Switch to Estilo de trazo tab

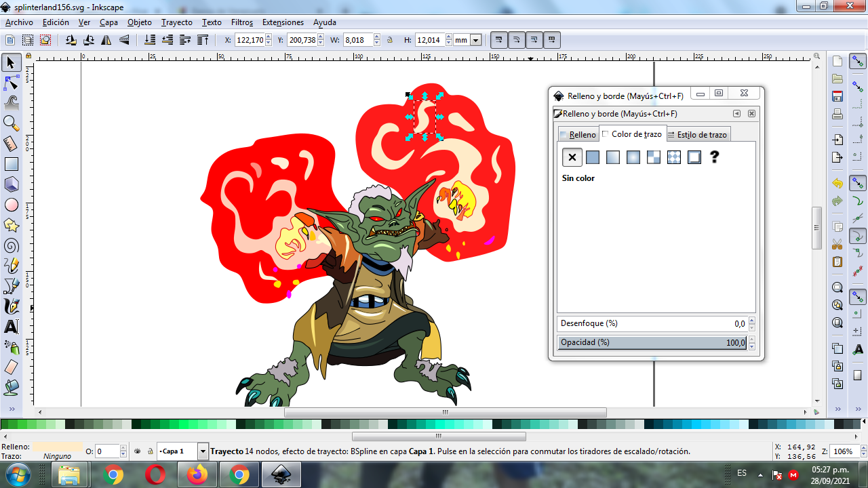pos(697,134)
